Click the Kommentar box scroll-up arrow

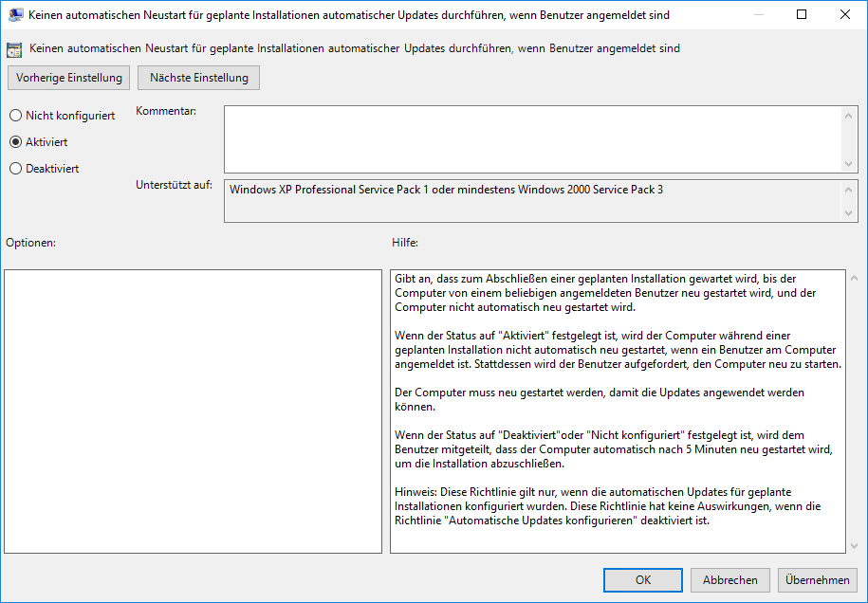[849, 115]
